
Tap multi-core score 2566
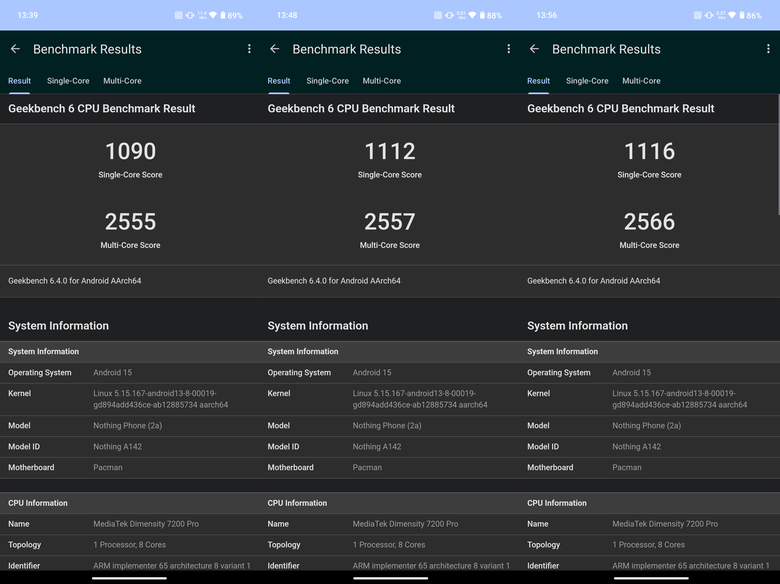[650, 222]
